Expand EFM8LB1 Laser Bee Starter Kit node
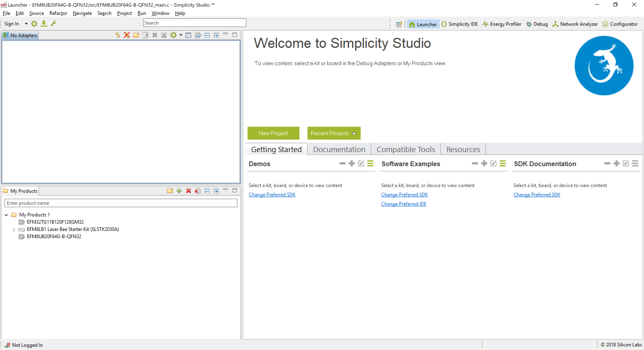Screen dimensions: 644x350 (14, 229)
